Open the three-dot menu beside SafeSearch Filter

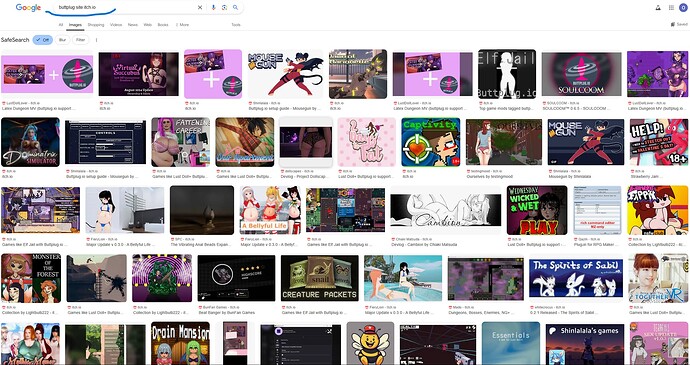(x=96, y=40)
